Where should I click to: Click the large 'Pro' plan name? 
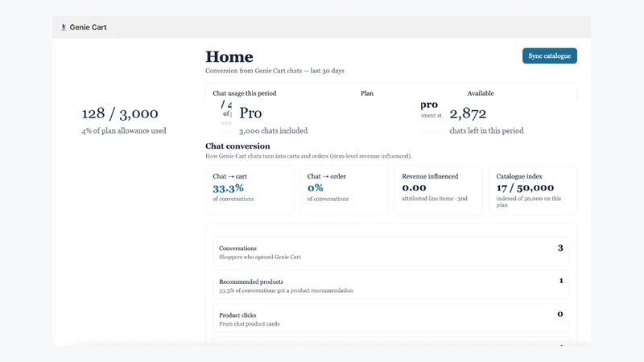[250, 113]
